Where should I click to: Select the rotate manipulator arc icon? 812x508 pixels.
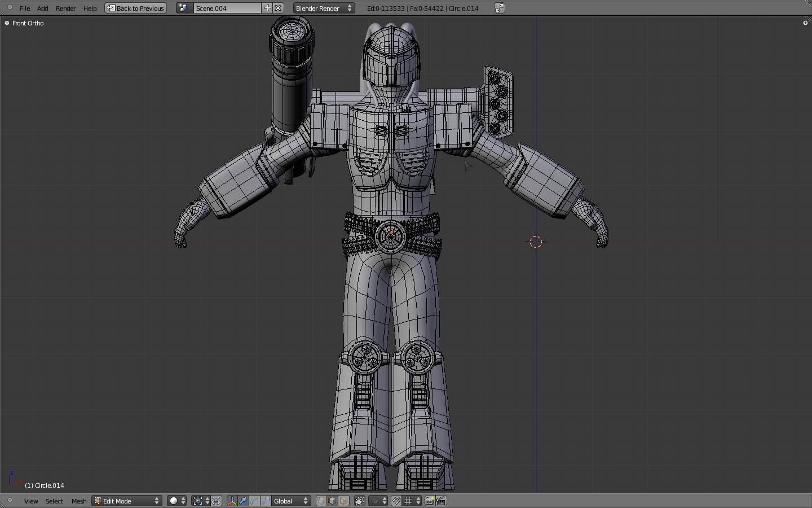(x=254, y=501)
